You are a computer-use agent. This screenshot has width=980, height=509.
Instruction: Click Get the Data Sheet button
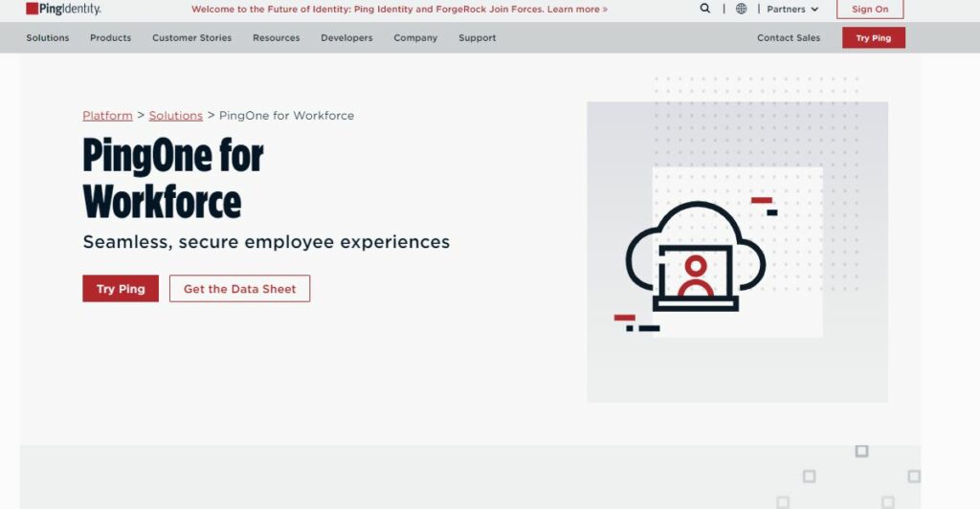pyautogui.click(x=240, y=289)
